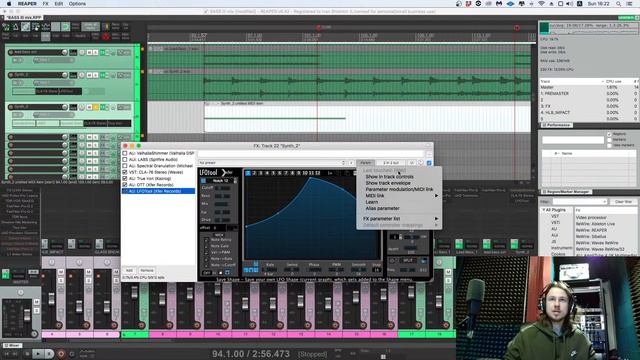Image resolution: width=640 pixels, height=360 pixels.
Task: Click the green circular arrow toolbar icon
Action: point(65,27)
